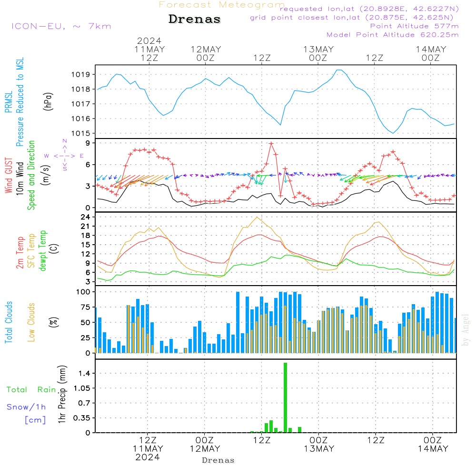This screenshot has width=476, height=476.
Task: Click the 'ICON-EU, ~ 7km' model label
Action: [61, 26]
